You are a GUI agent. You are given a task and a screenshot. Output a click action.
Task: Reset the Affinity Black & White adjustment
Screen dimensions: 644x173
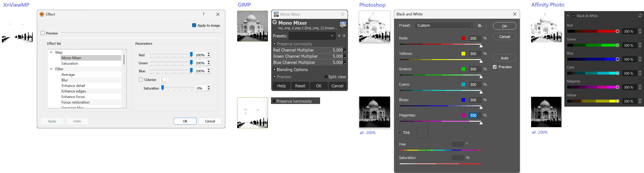click(x=640, y=16)
